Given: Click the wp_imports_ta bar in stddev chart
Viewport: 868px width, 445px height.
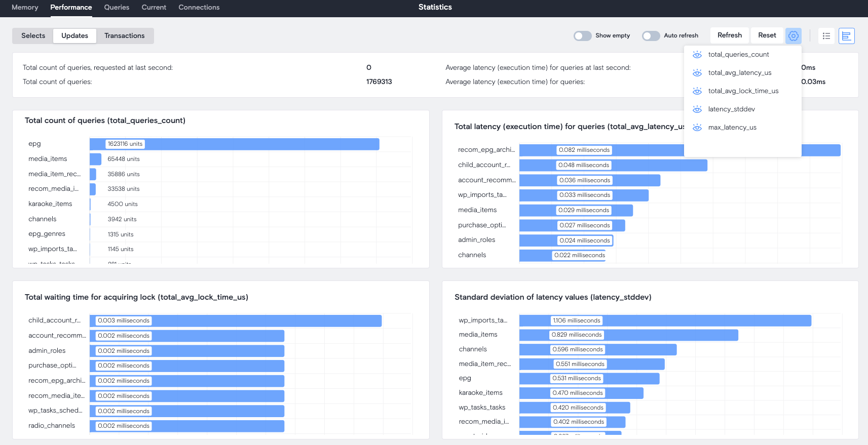Looking at the screenshot, I should click(665, 321).
